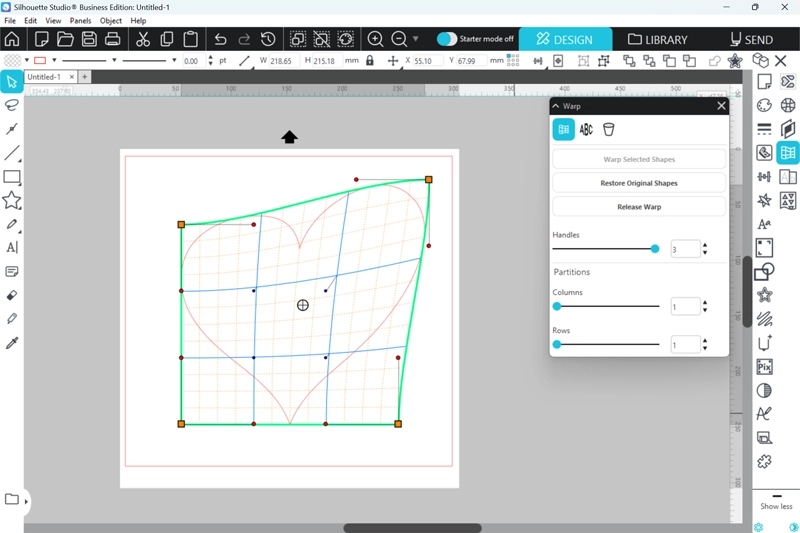This screenshot has height=533, width=800.
Task: Switch to the LIBRARY tab
Action: point(657,40)
